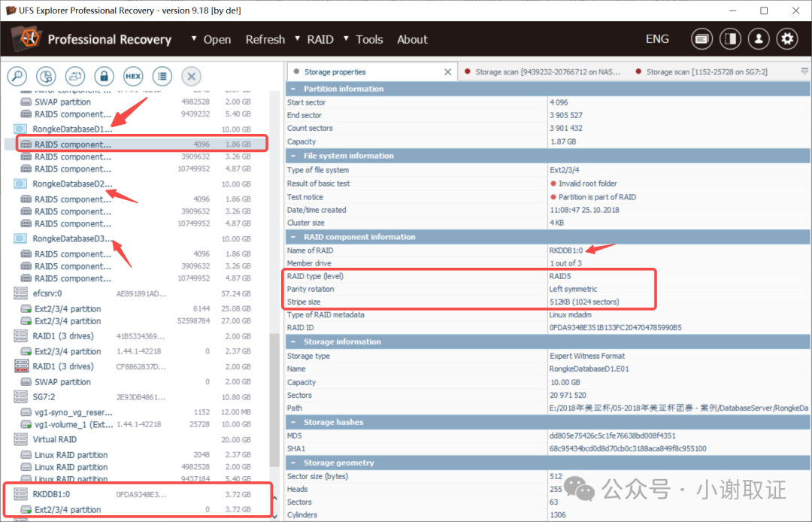Open settings via the gear icon
The image size is (812, 522).
coord(787,39)
